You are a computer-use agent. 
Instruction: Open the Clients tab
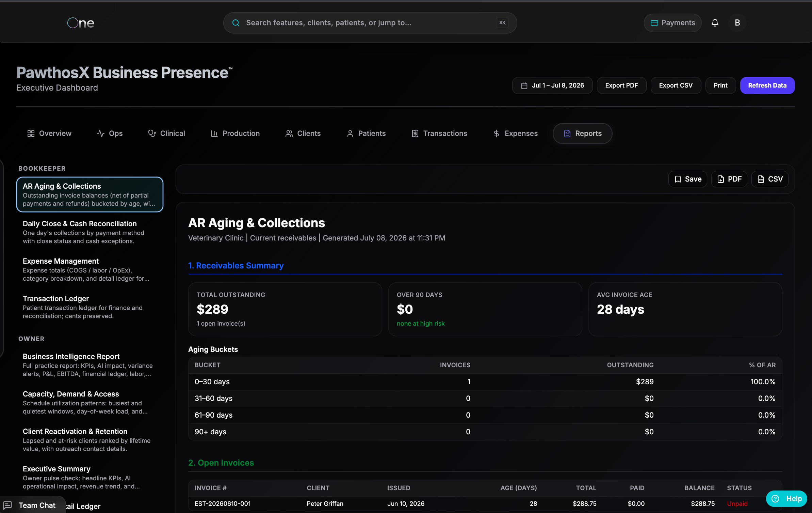303,134
